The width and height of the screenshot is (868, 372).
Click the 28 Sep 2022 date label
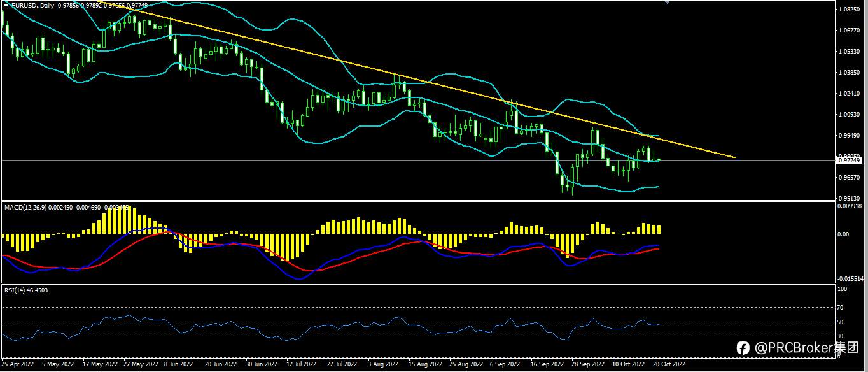click(588, 365)
